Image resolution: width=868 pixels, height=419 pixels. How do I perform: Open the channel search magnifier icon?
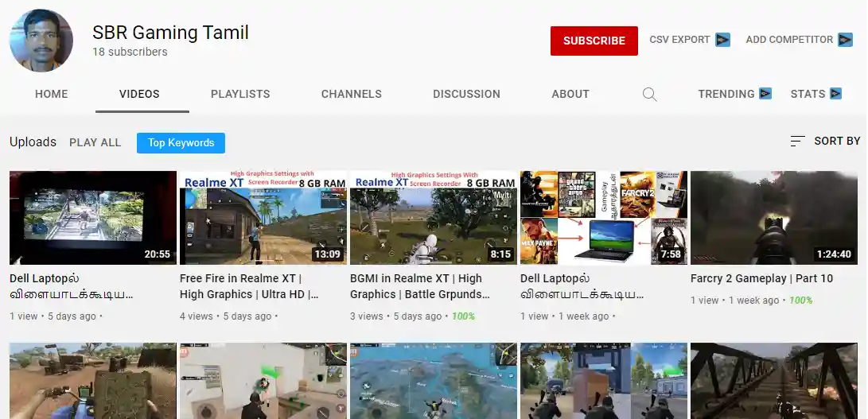coord(649,95)
